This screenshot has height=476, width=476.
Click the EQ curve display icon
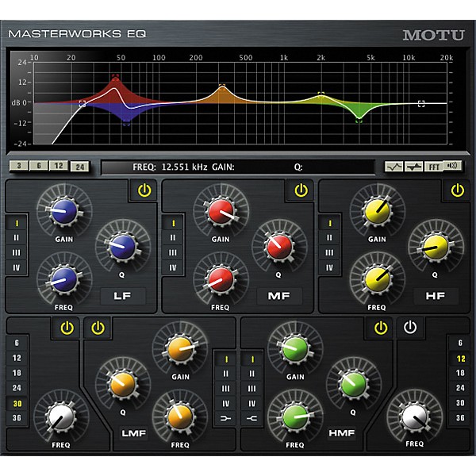pyautogui.click(x=393, y=167)
